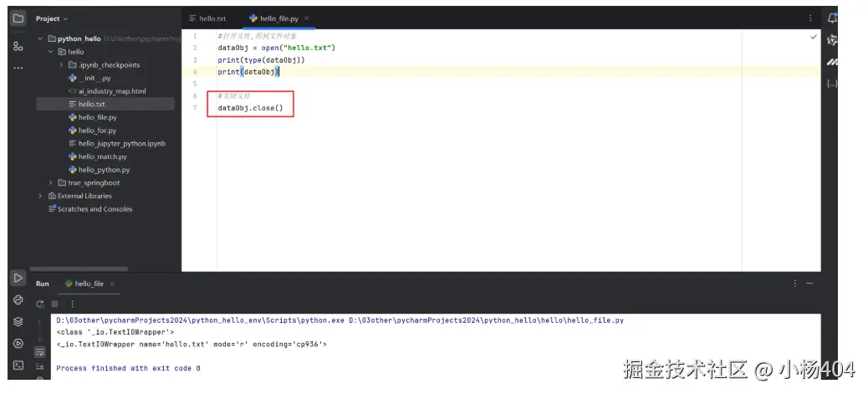The width and height of the screenshot is (868, 394).
Task: Select hello_for.py in project tree
Action: (x=93, y=130)
